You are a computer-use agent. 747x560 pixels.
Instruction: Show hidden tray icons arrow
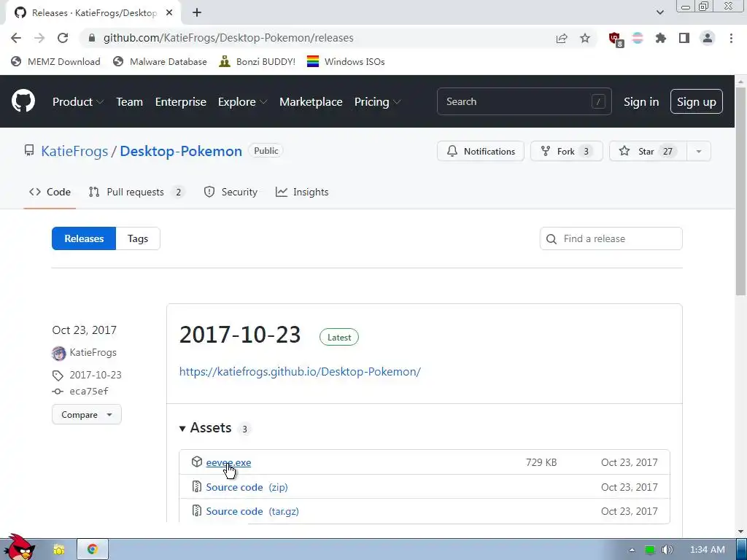pos(632,550)
